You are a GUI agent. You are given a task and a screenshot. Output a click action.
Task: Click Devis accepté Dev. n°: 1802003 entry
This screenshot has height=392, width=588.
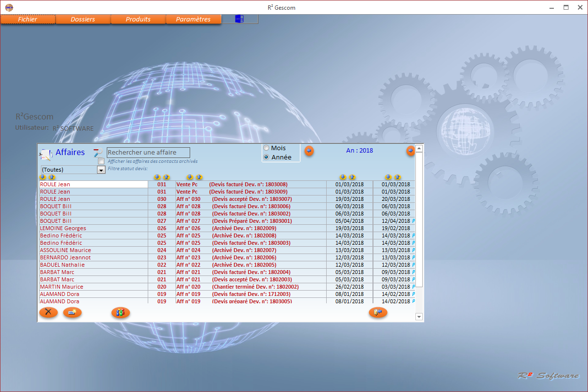(252, 279)
